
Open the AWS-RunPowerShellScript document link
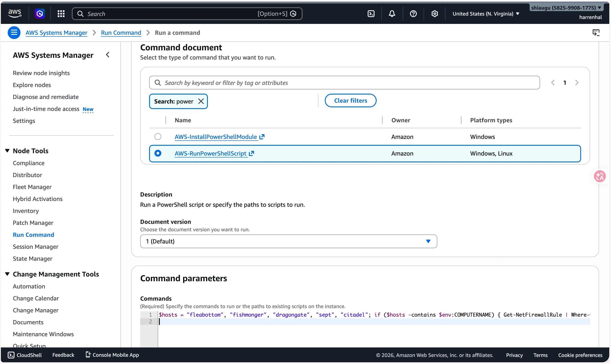pos(210,154)
